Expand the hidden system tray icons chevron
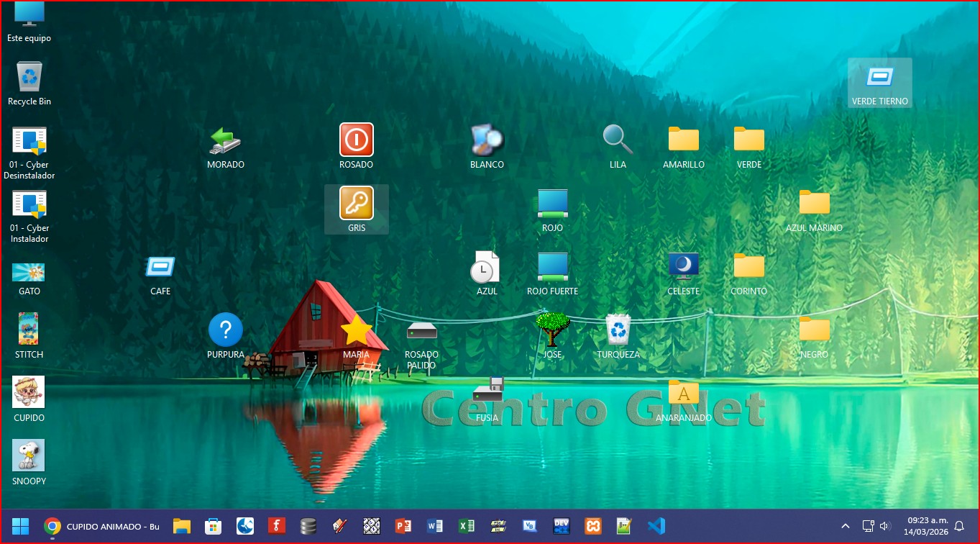980x544 pixels. (x=846, y=526)
